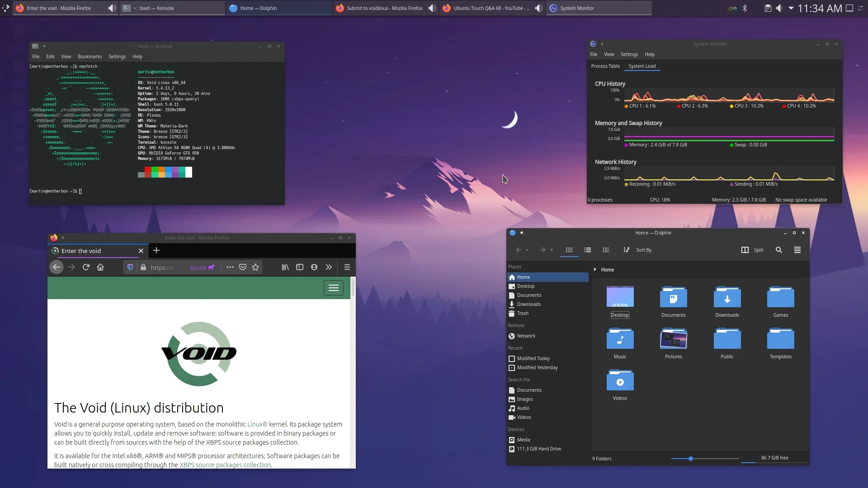Open the Videos folder icon
The width and height of the screenshot is (868, 488).
[x=620, y=380]
